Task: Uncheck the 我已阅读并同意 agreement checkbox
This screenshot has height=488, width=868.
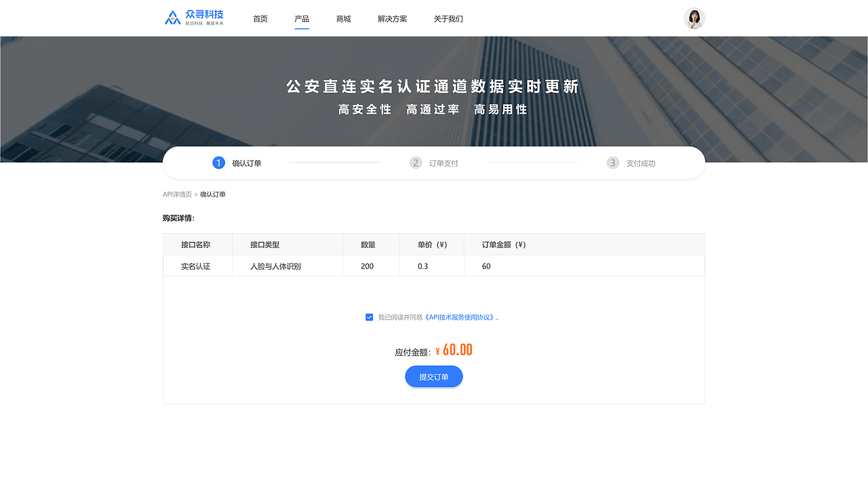Action: tap(369, 317)
